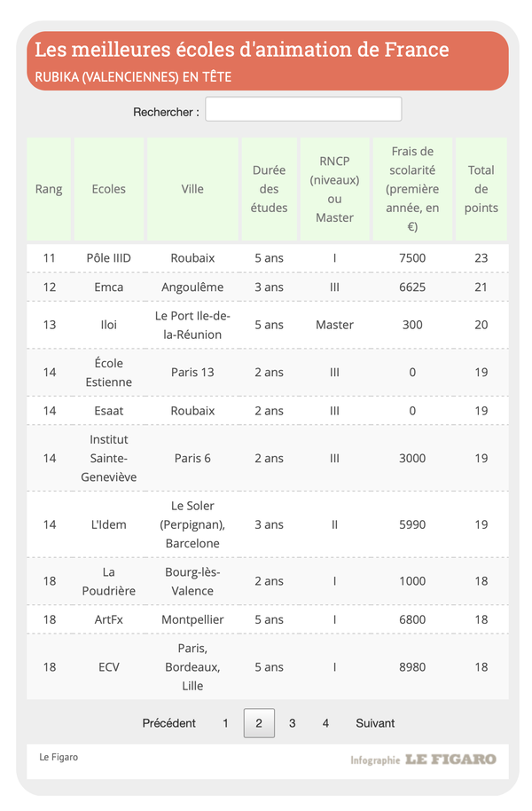Sort table by Ecoles column header

109,189
